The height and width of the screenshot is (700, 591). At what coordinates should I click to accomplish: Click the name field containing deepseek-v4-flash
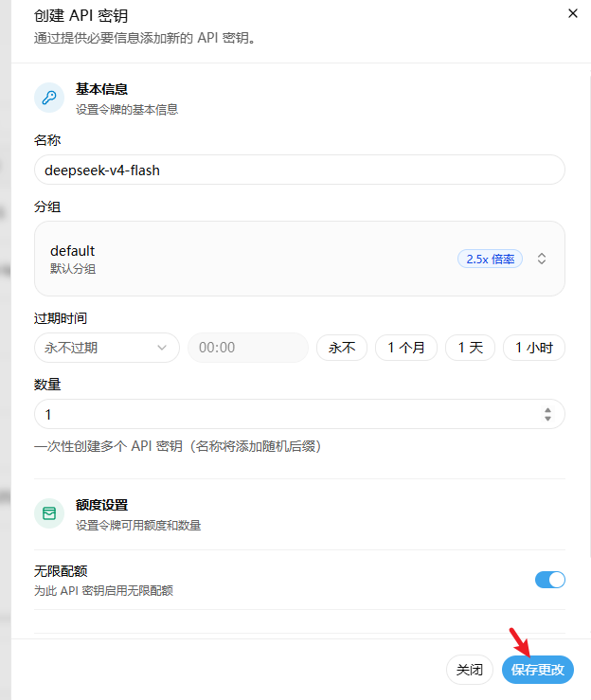click(299, 170)
